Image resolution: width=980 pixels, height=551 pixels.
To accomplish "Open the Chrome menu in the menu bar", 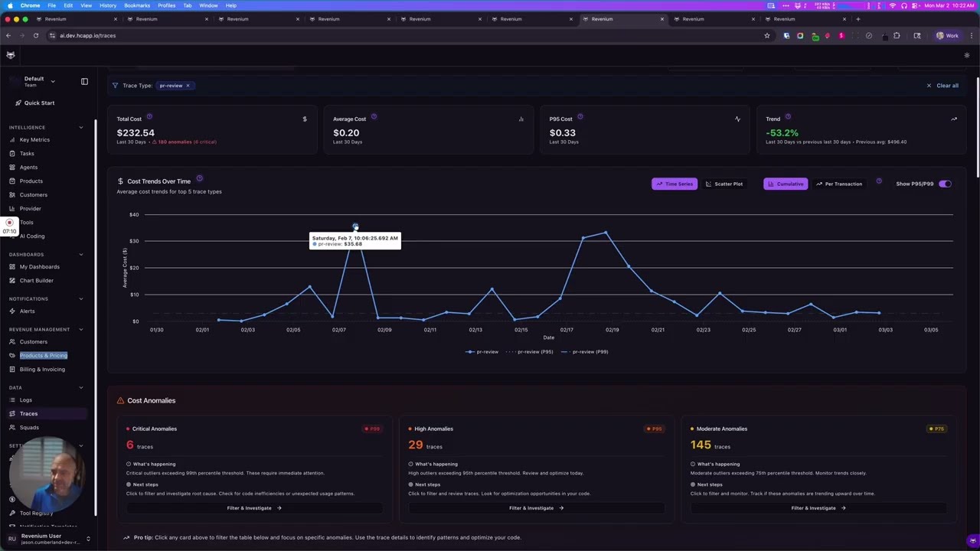I will coord(30,5).
